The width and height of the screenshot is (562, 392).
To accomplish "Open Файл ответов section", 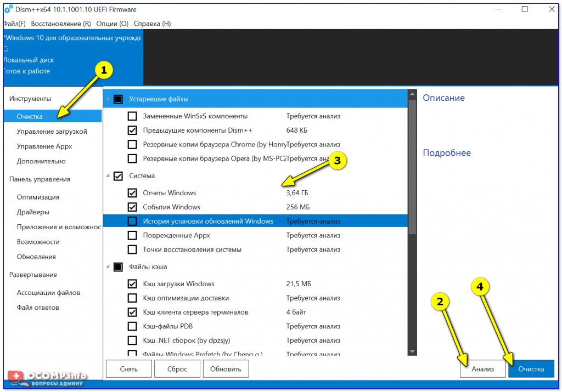I will [38, 308].
